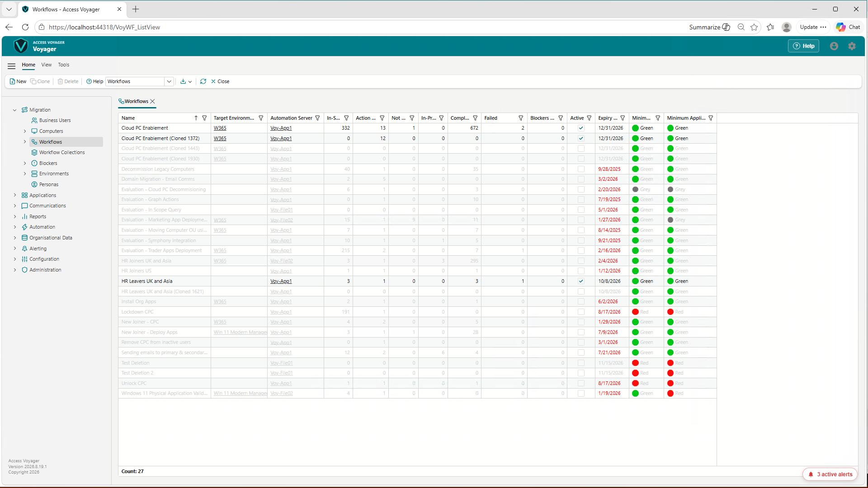Click the Access Voyager logo
868x488 pixels.
pyautogui.click(x=21, y=46)
